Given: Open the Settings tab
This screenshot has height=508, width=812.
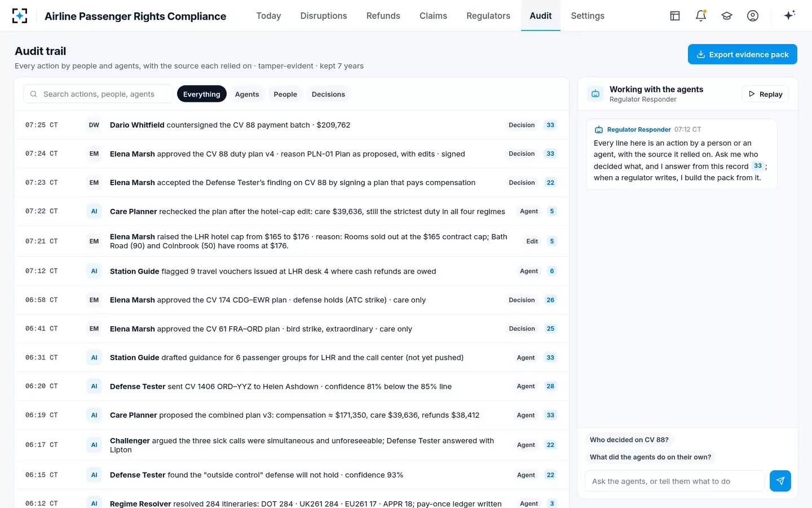Looking at the screenshot, I should (588, 16).
